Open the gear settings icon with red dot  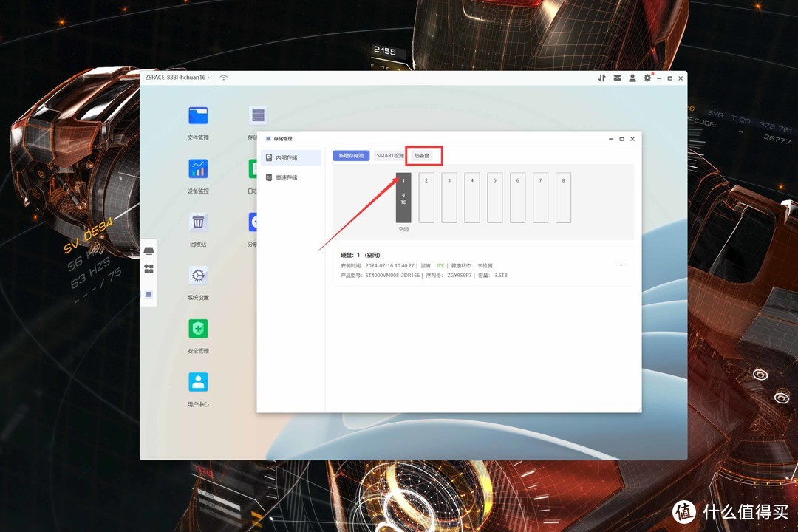[x=648, y=78]
